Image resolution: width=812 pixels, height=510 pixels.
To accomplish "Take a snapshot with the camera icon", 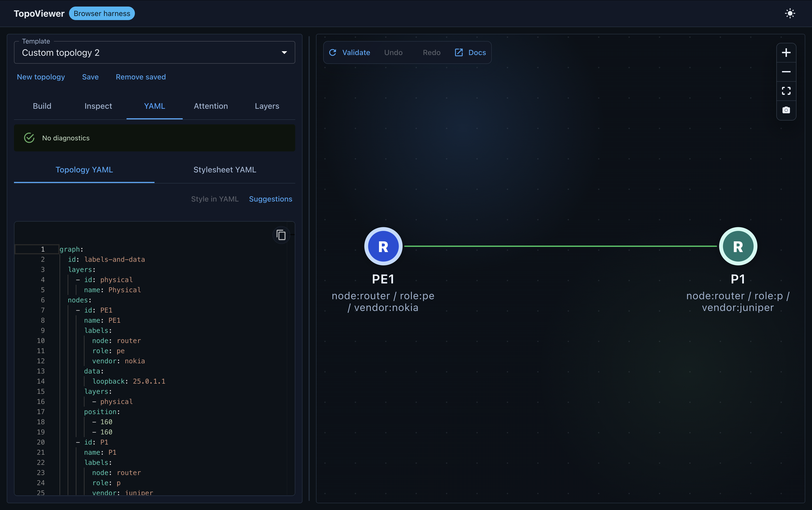I will click(786, 110).
